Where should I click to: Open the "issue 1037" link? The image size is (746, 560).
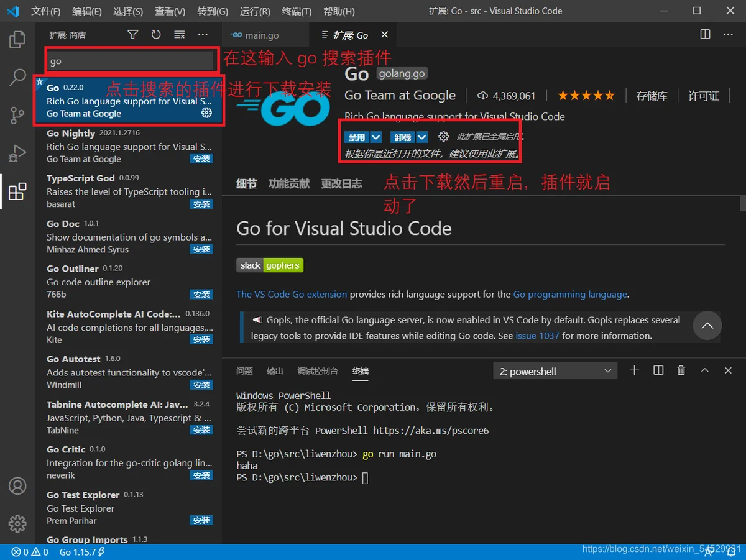click(537, 336)
